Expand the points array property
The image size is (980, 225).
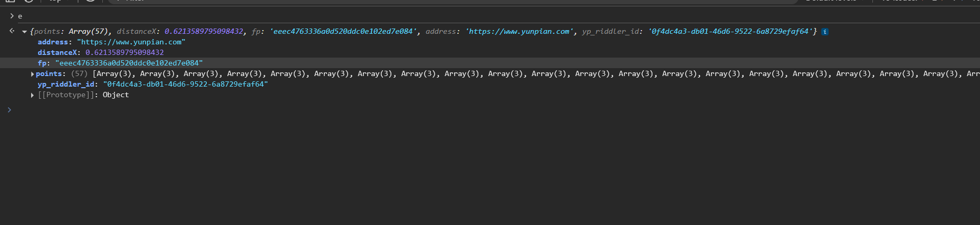[x=33, y=74]
